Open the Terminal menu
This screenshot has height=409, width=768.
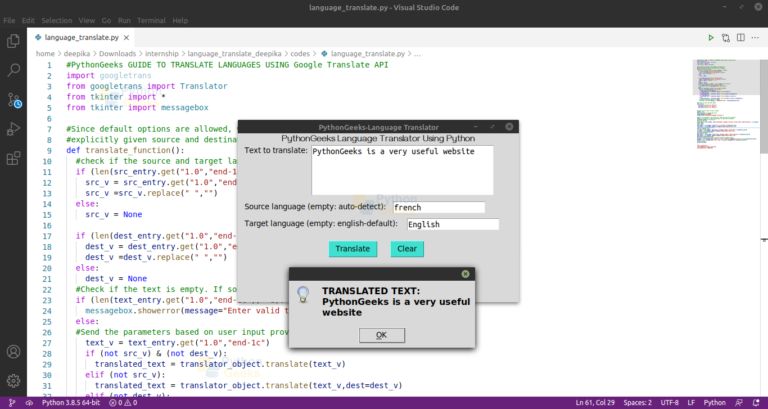click(x=151, y=21)
